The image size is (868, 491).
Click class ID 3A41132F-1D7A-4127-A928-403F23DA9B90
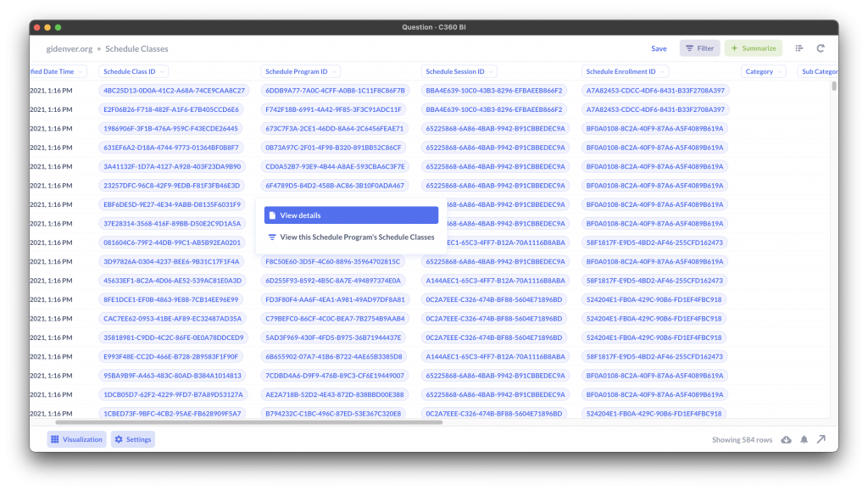coord(172,166)
